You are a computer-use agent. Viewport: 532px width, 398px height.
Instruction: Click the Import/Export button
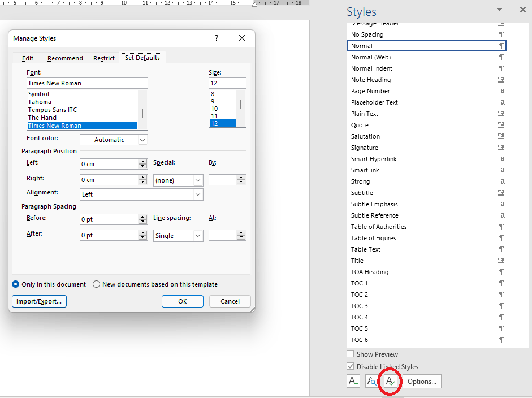(x=39, y=301)
